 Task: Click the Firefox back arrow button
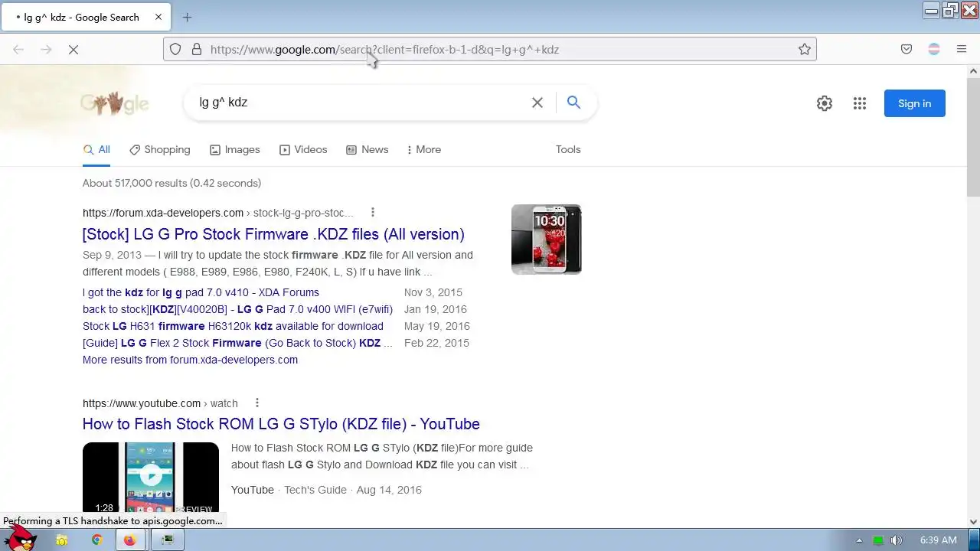[18, 49]
